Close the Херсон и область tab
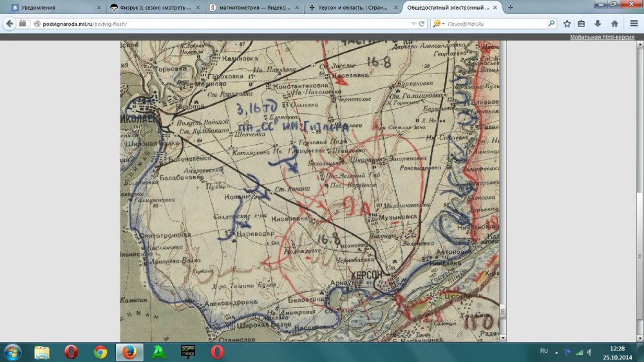The height and width of the screenshot is (362, 644). coord(395,8)
